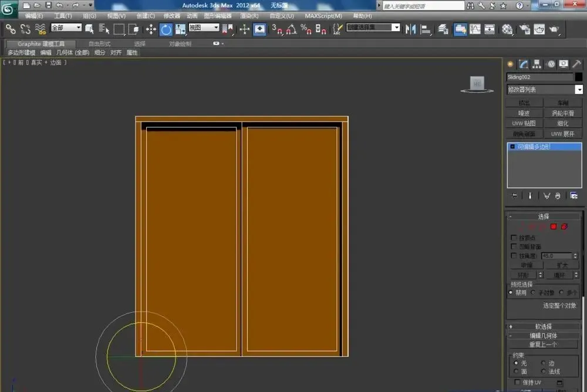
Task: Click the 重复上一个 button
Action: [543, 344]
